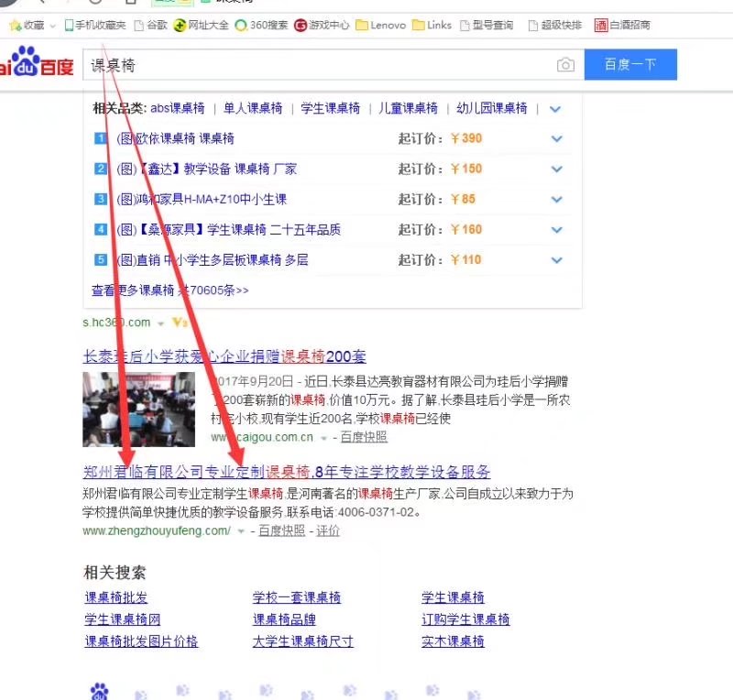Viewport: 733px width, 700px height.
Task: Expand the 欧依课桌椅 result chevron
Action: coord(556,138)
